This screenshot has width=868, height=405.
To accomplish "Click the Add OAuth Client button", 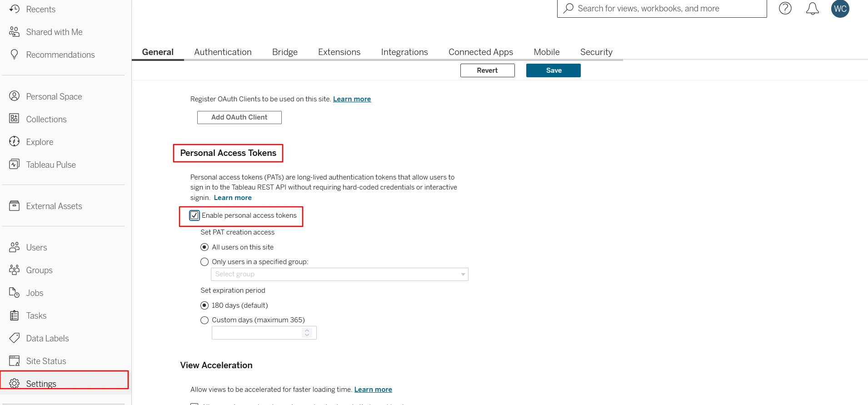I will pyautogui.click(x=239, y=117).
